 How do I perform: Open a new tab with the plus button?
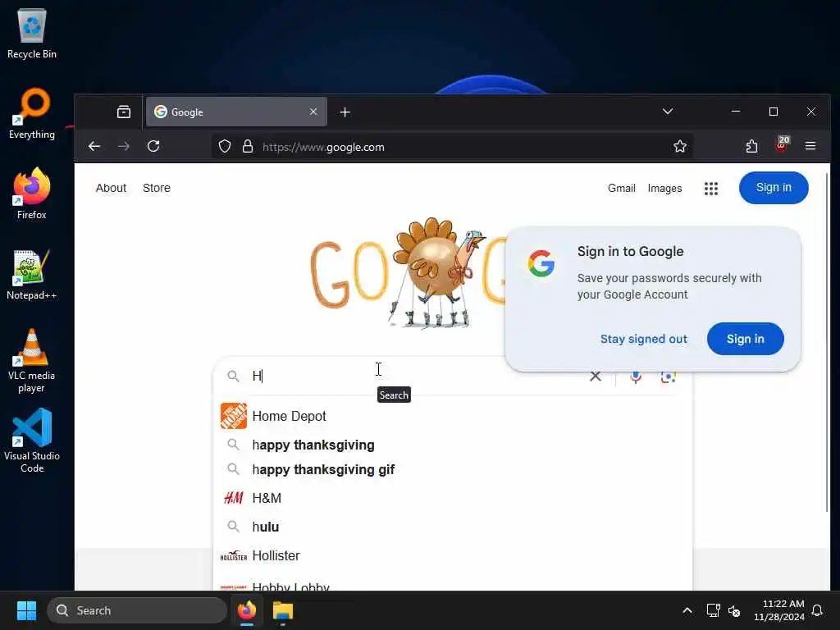[345, 112]
